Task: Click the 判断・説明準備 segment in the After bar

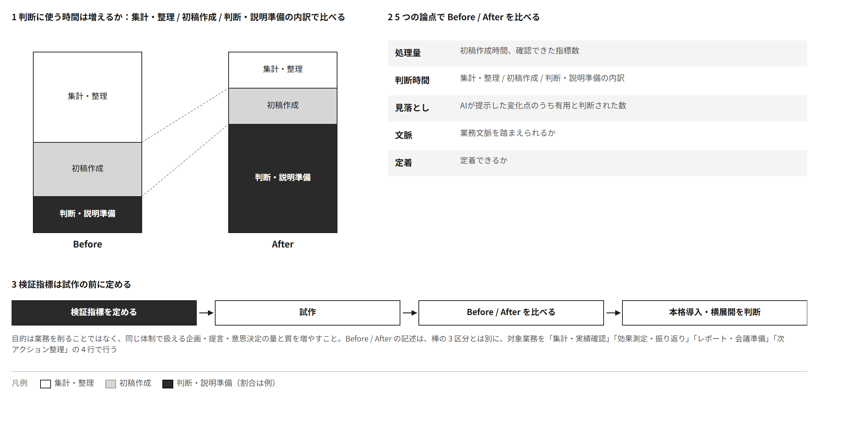Action: (283, 178)
